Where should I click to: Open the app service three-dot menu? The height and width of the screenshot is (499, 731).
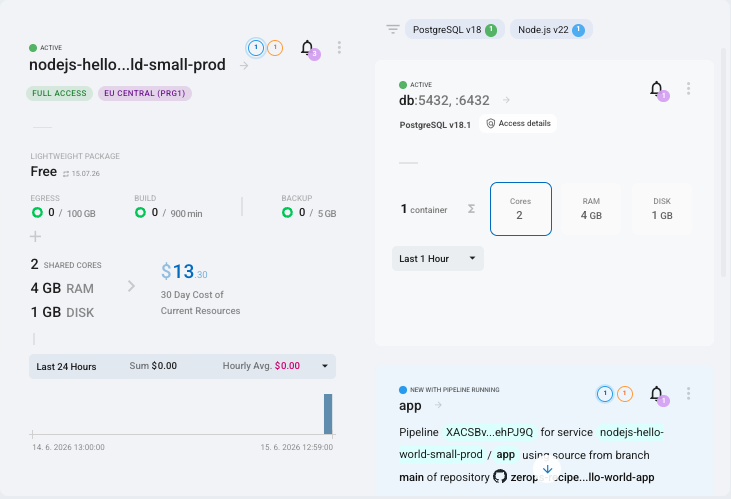coord(689,394)
